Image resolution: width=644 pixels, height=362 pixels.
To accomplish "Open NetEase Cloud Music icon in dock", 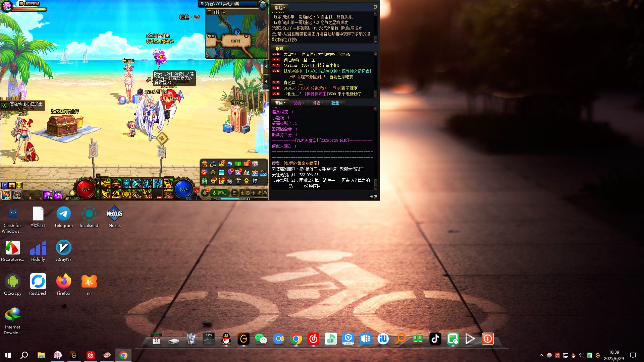I will pos(313,339).
